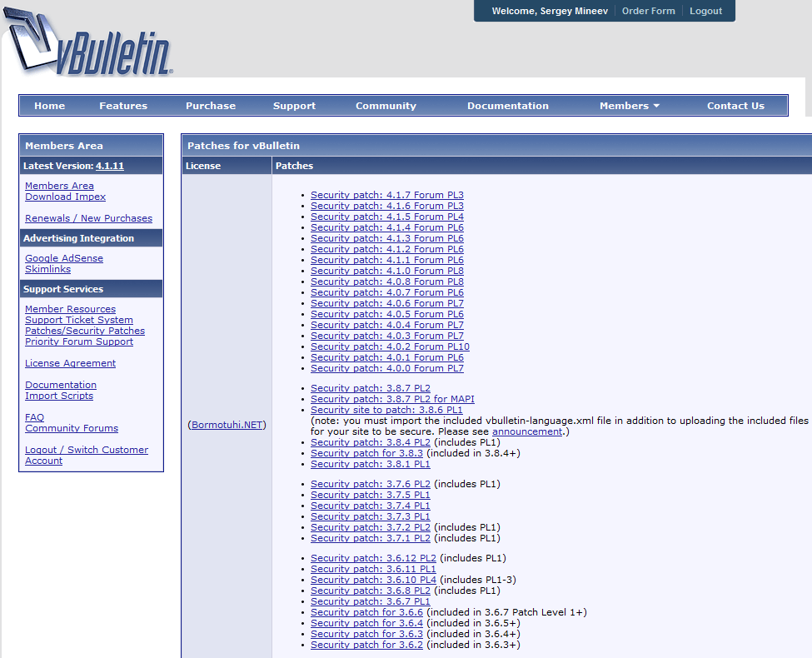The width and height of the screenshot is (812, 658).
Task: Open the Import Scripts link
Action: 59,396
